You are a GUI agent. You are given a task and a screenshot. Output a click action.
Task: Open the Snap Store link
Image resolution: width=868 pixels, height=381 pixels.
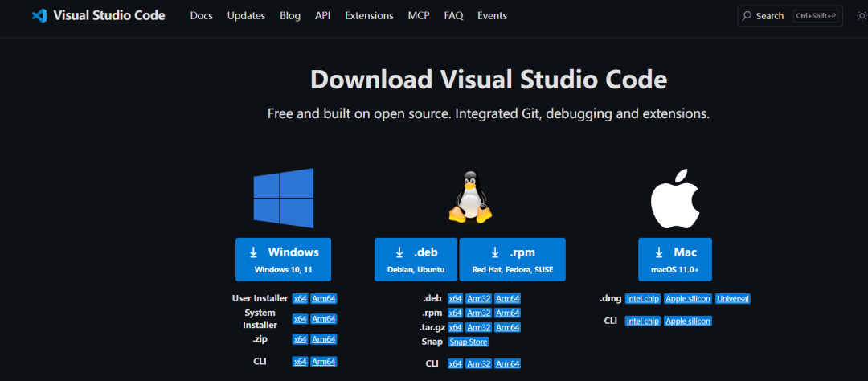click(x=469, y=342)
